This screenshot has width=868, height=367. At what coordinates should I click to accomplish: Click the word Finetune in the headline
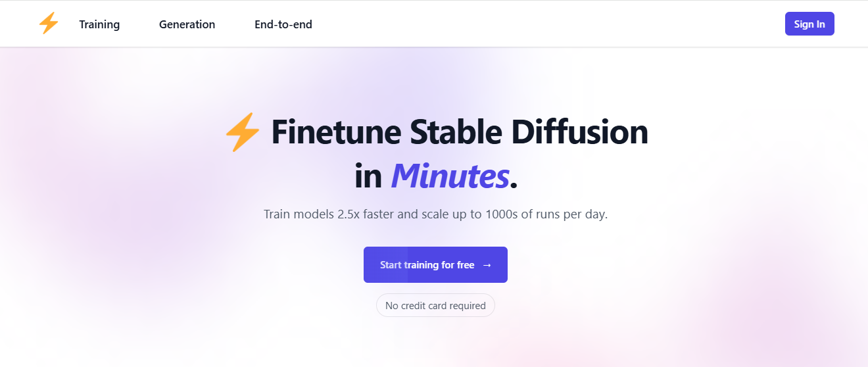pyautogui.click(x=335, y=132)
